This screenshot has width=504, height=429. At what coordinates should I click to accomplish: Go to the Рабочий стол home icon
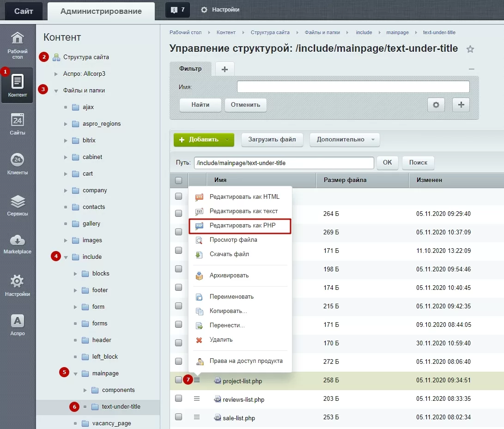[18, 45]
